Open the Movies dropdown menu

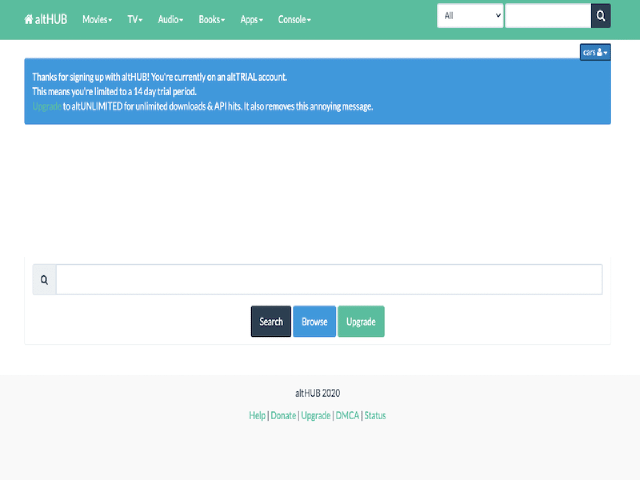[x=97, y=19]
